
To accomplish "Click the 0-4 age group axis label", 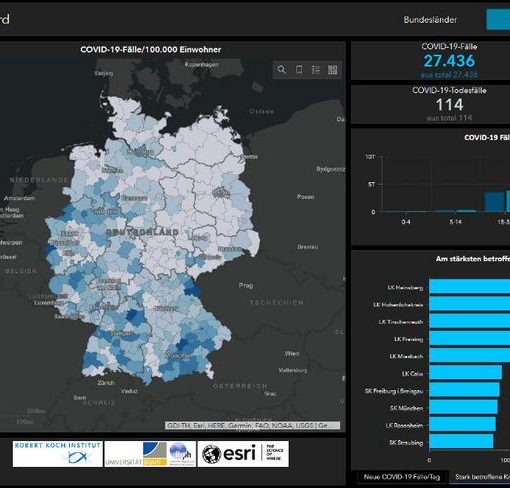I will pos(406,222).
